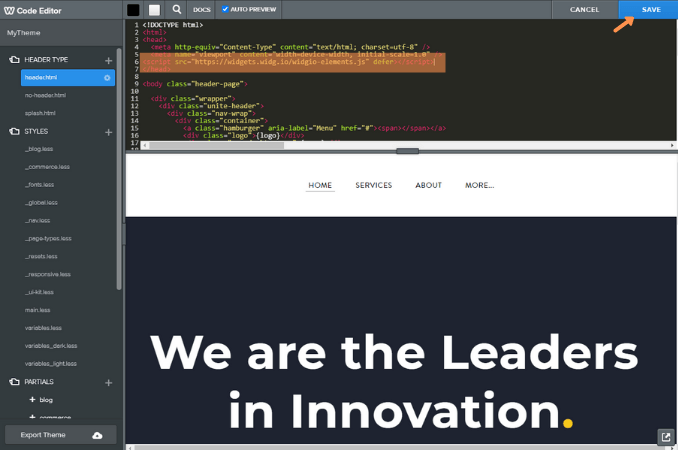Click the editor/preview divider handle
This screenshot has width=678, height=450.
coord(407,151)
